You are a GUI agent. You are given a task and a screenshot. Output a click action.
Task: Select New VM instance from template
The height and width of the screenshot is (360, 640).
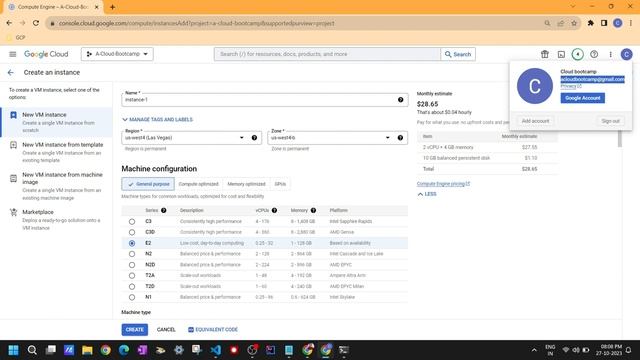[x=56, y=152]
